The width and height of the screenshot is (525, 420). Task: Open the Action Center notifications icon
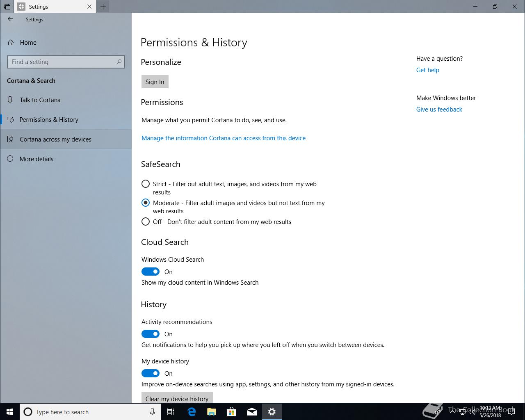[512, 412]
